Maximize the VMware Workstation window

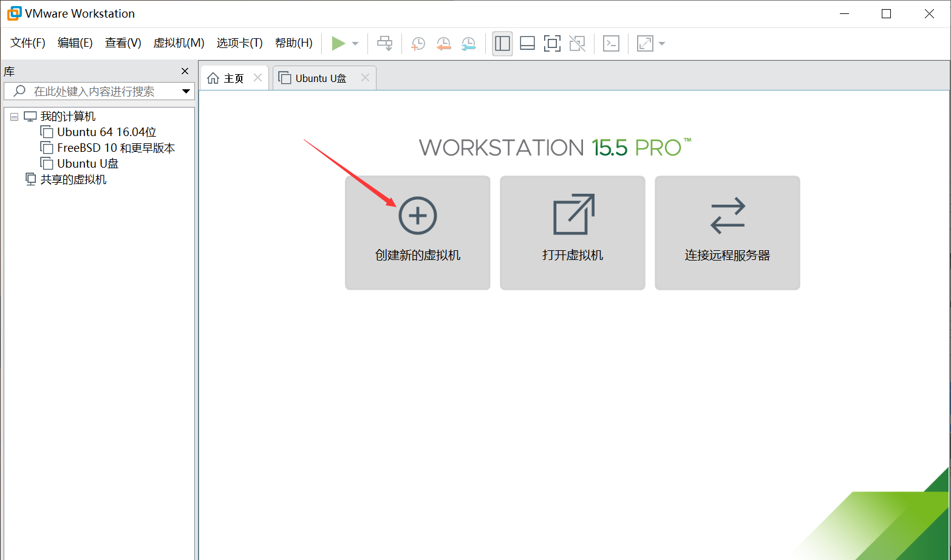point(886,13)
